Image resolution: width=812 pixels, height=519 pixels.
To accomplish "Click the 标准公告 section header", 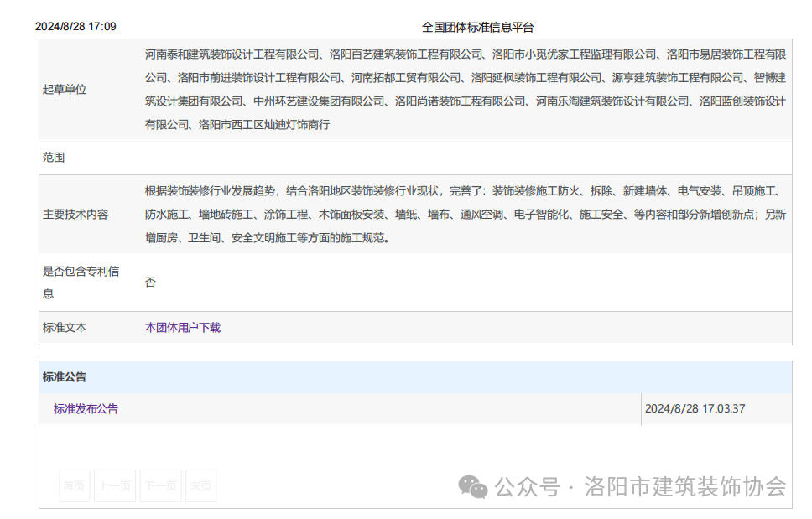I will [65, 377].
